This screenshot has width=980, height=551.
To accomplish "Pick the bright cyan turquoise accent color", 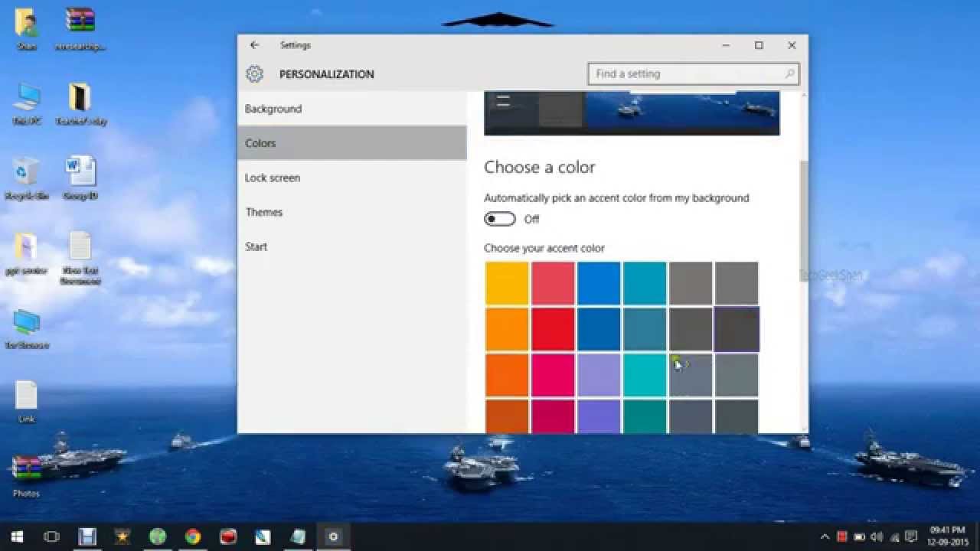I will pyautogui.click(x=645, y=375).
